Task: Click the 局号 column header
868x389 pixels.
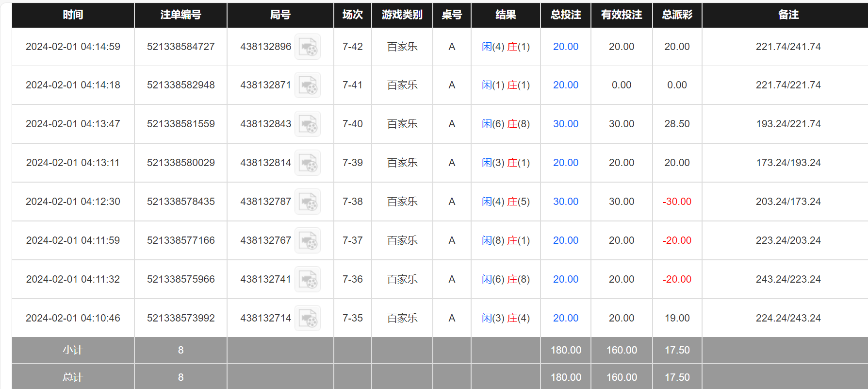Action: pos(280,15)
